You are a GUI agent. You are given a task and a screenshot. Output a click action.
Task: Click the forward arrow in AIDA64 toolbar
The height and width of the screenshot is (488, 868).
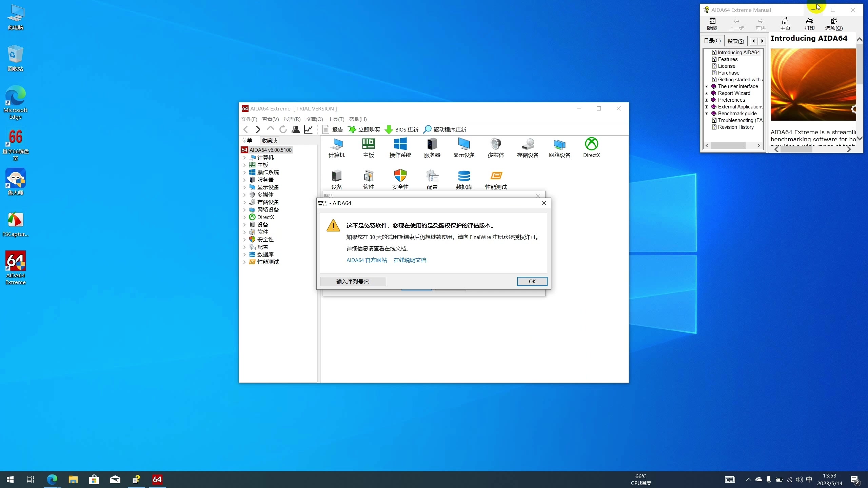tap(258, 129)
